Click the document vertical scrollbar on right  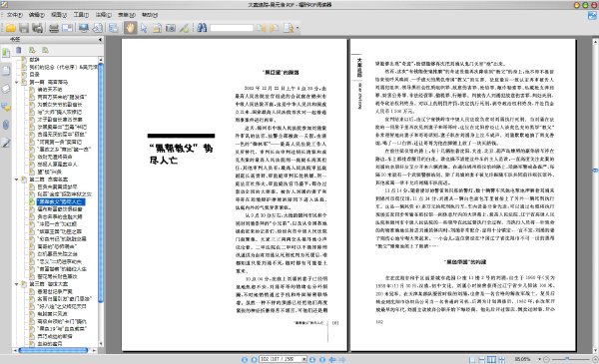pos(595,170)
